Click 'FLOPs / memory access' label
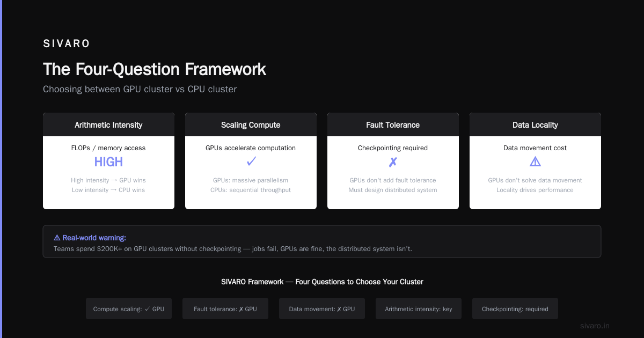The height and width of the screenshot is (338, 644). tap(108, 148)
